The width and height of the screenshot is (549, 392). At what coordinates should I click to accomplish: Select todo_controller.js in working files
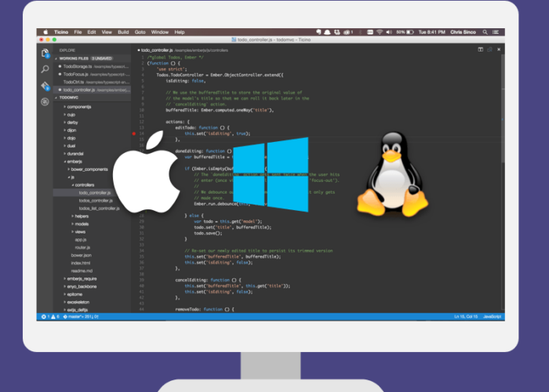pos(92,90)
